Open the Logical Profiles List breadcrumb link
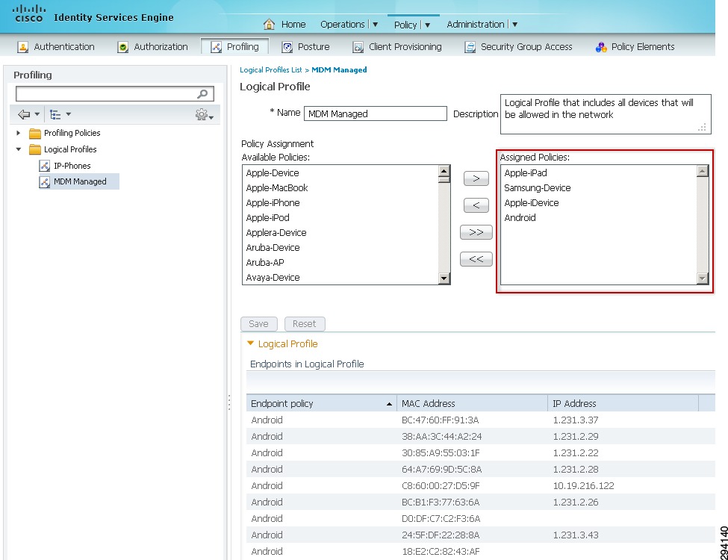The width and height of the screenshot is (728, 560). pos(271,69)
